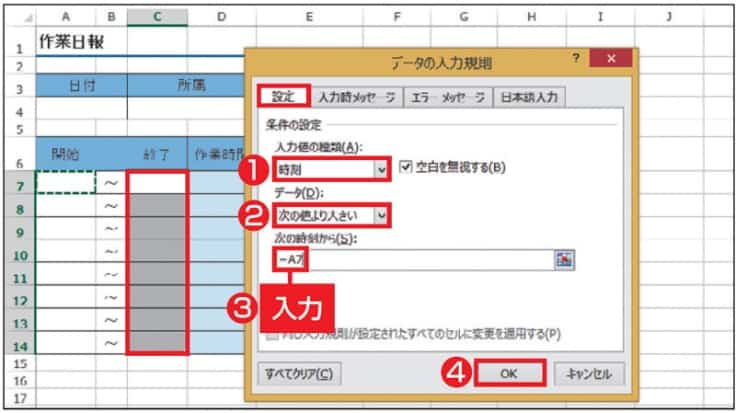
Task: Toggle 空白を無視する checkbox
Action: (x=407, y=167)
